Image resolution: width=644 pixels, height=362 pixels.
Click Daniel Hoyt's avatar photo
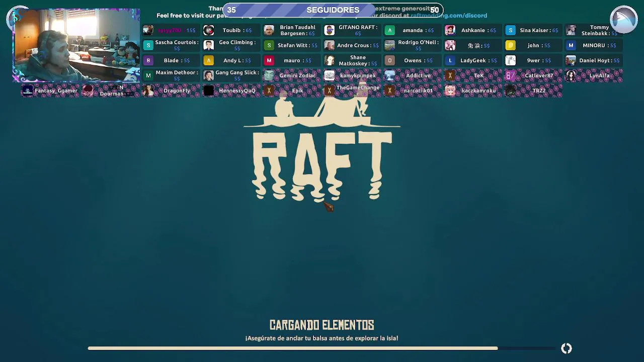tap(571, 60)
